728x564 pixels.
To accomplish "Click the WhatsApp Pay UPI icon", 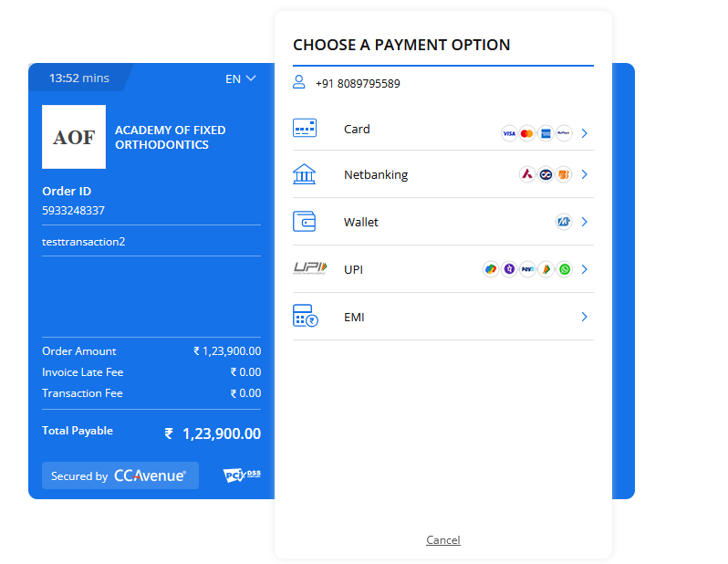I will 564,269.
